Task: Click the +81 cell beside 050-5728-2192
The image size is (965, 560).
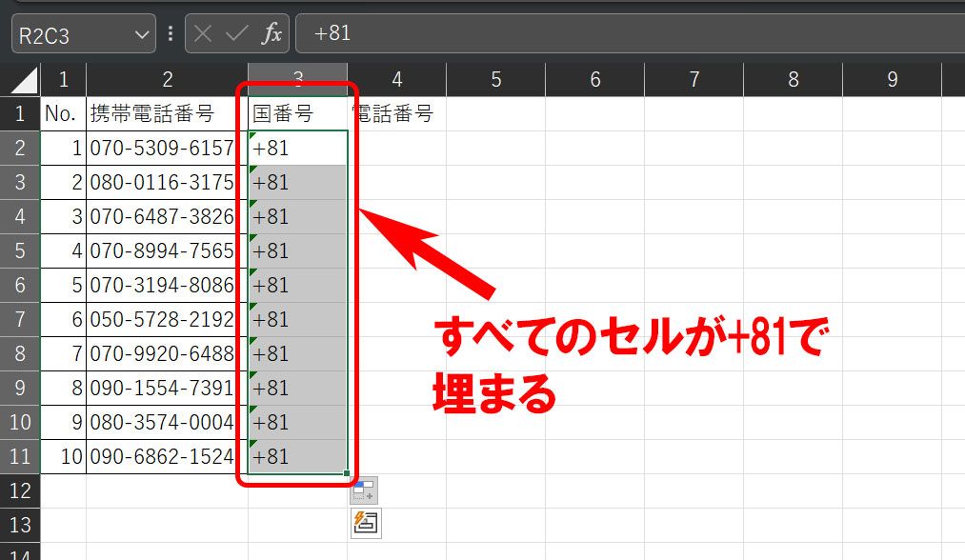Action: [x=298, y=319]
